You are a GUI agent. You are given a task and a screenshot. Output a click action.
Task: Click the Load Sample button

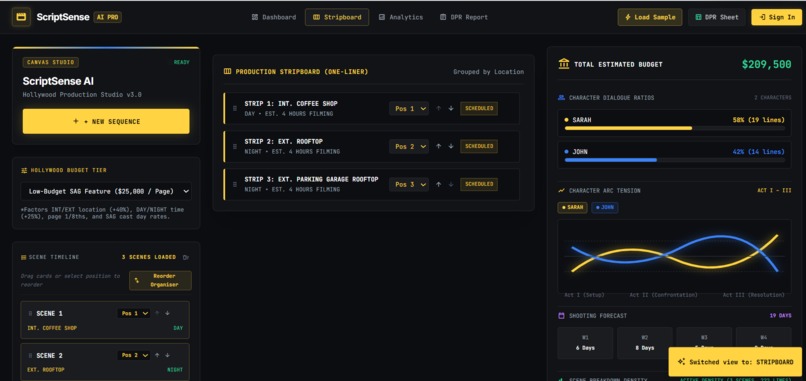[650, 17]
